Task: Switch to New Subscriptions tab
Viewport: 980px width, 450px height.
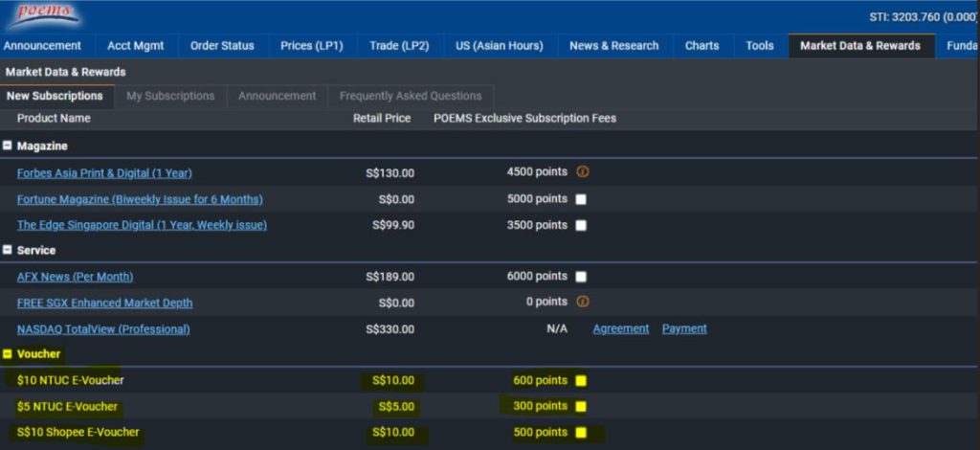Action: [55, 97]
